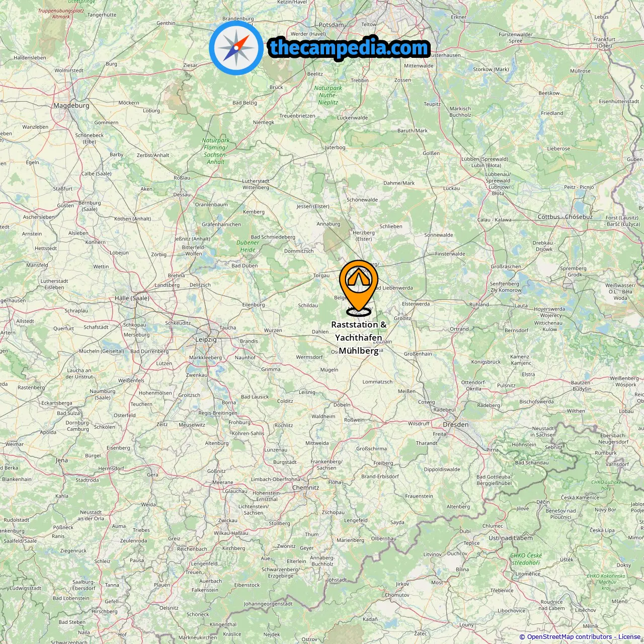
Task: Open the thecampedia.com logo text
Action: [x=349, y=48]
